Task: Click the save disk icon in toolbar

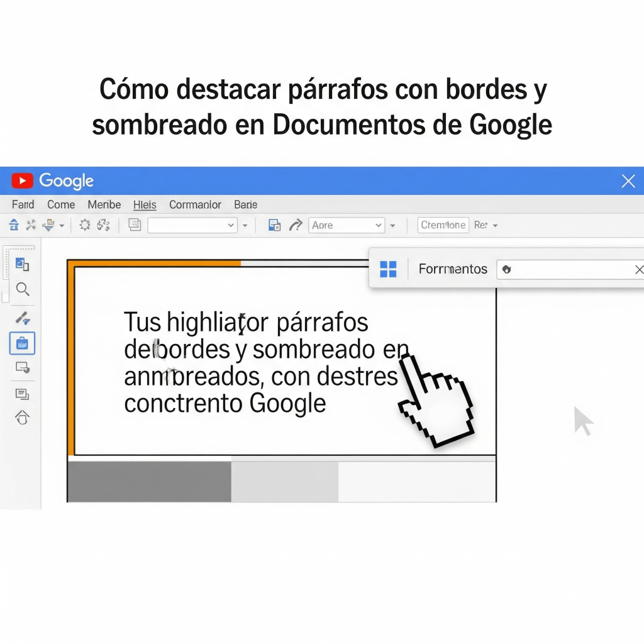Action: point(274,225)
